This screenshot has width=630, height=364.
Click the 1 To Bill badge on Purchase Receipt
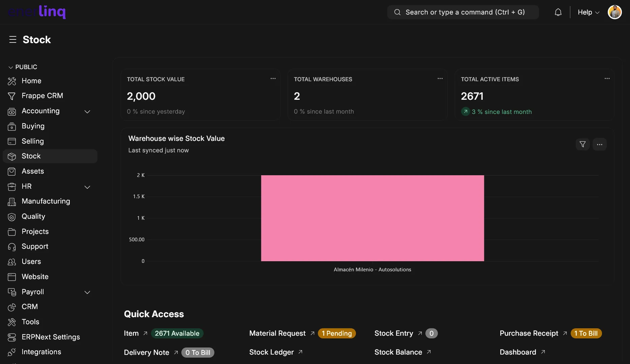(586, 333)
